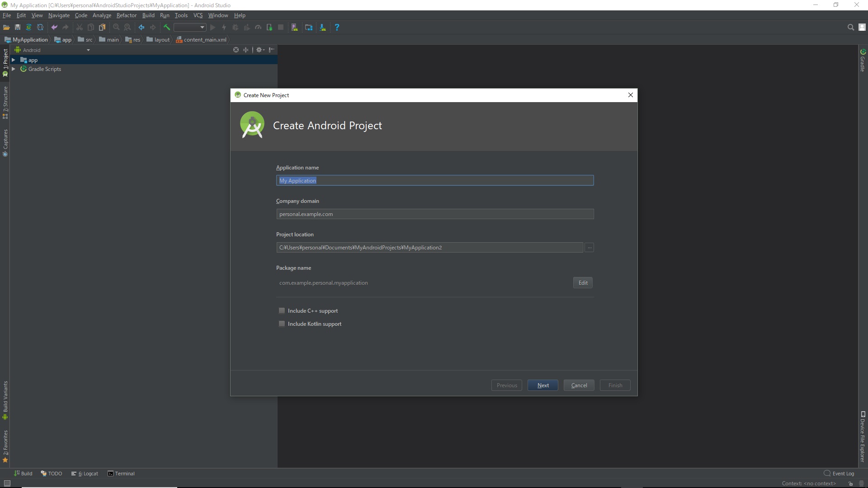868x488 pixels.
Task: Click the Application name field
Action: coord(435,181)
